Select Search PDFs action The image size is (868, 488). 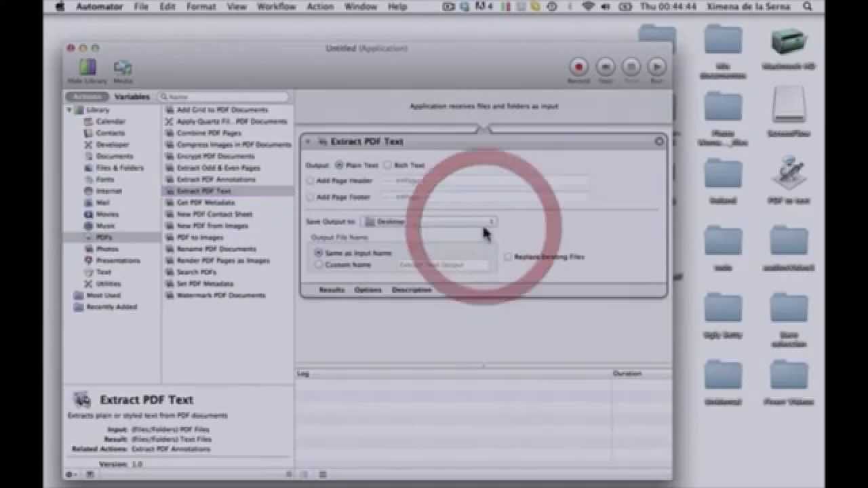(197, 272)
